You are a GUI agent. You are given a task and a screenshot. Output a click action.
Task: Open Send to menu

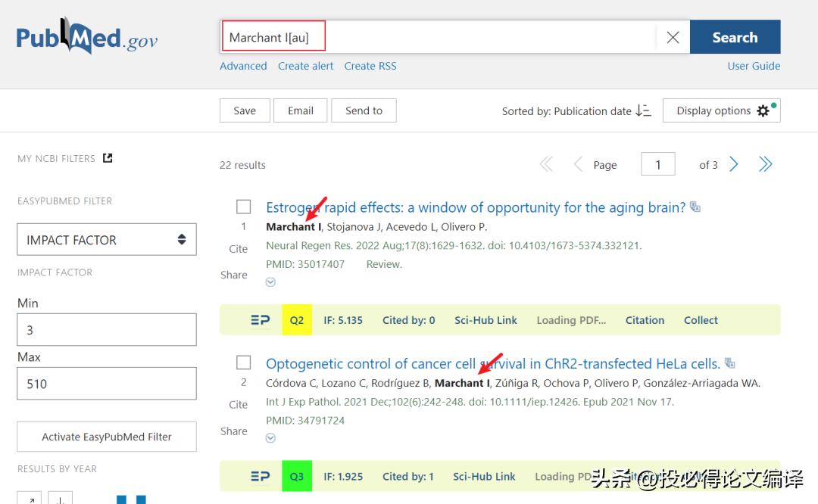(364, 110)
